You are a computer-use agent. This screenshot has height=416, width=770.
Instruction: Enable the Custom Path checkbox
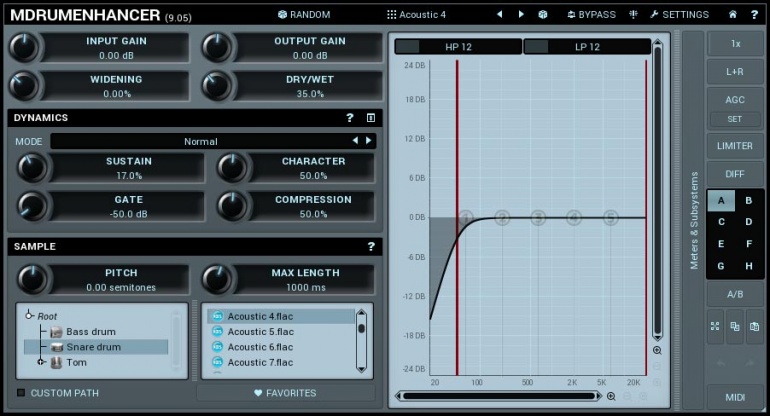[x=21, y=393]
